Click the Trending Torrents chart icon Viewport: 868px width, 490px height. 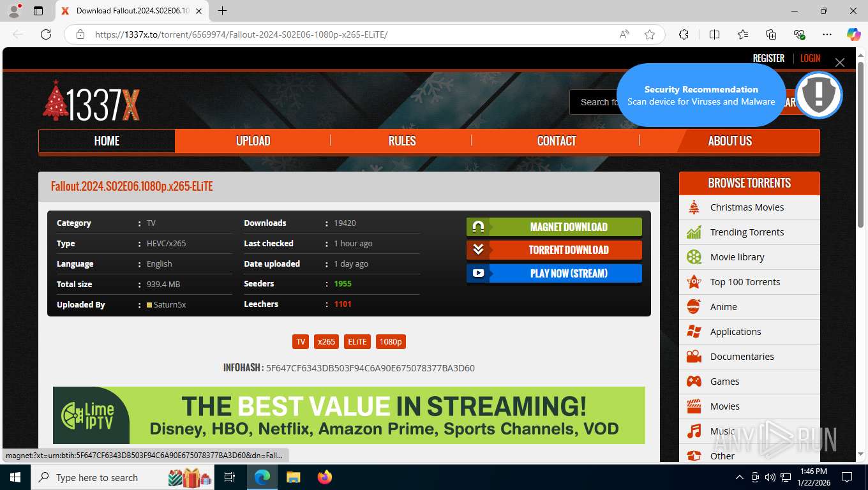(x=694, y=232)
